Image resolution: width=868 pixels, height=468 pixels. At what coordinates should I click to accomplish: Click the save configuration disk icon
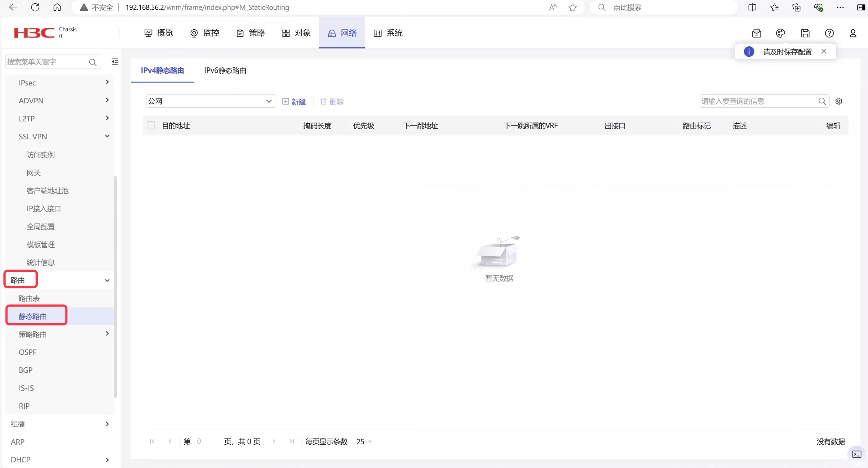pyautogui.click(x=805, y=33)
